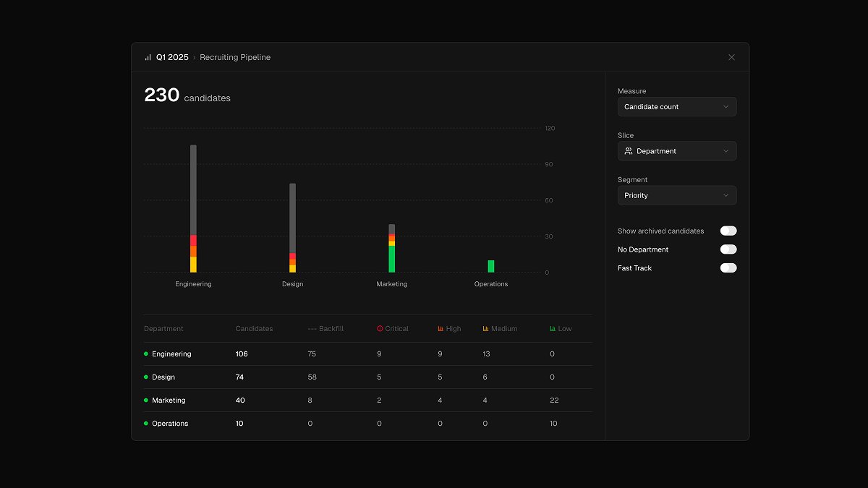Click Marketing candidates count 40

240,400
